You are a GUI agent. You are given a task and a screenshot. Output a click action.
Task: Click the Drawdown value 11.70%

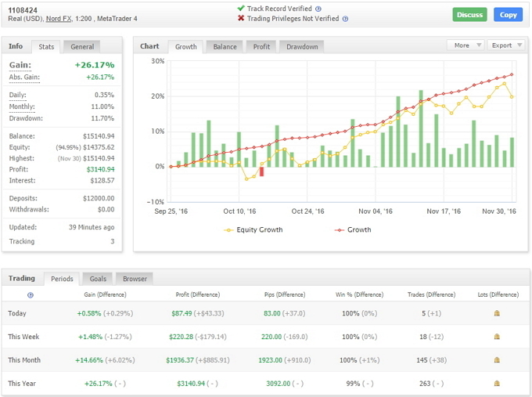point(102,118)
